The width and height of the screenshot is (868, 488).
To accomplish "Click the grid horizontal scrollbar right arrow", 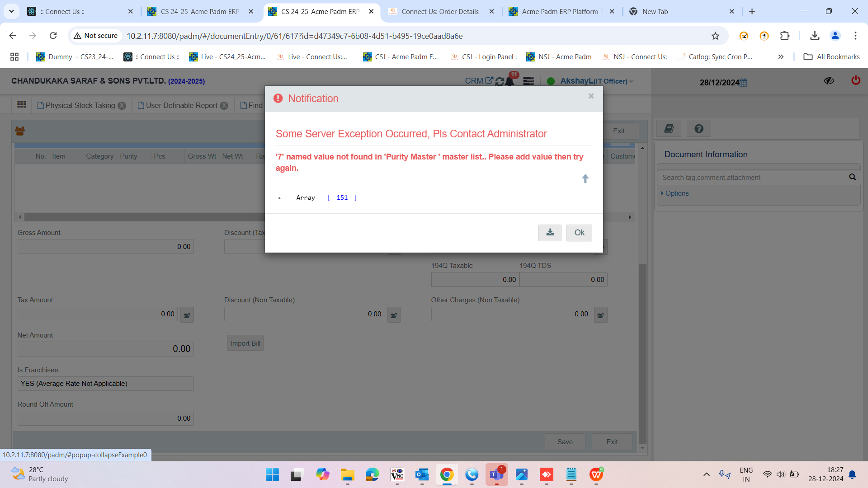I will click(x=630, y=217).
